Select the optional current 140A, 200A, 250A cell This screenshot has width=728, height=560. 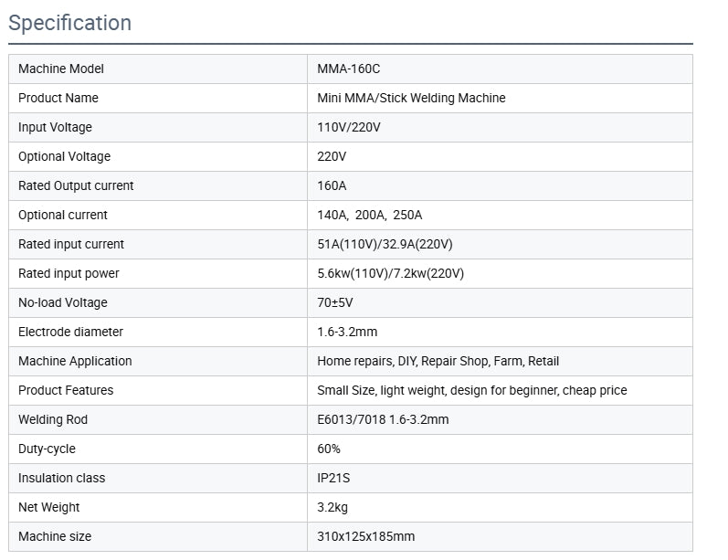tap(500, 215)
